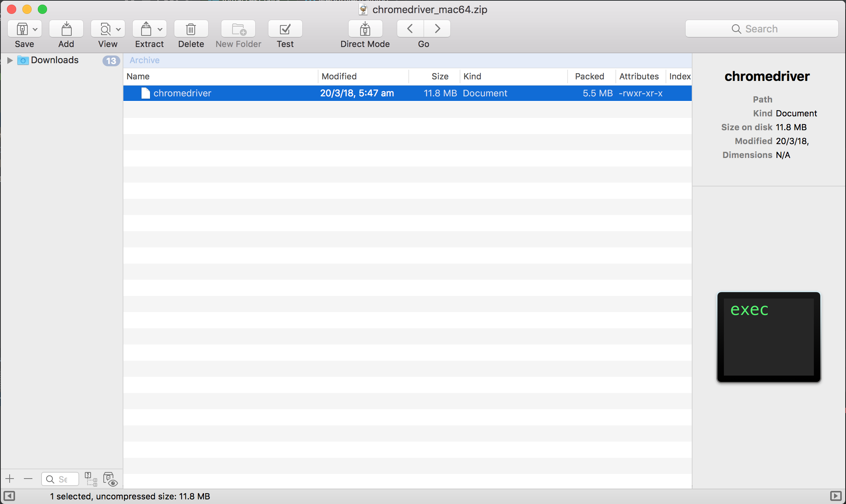Viewport: 846px width, 504px height.
Task: Click the Extract toolbar icon
Action: [x=146, y=29]
